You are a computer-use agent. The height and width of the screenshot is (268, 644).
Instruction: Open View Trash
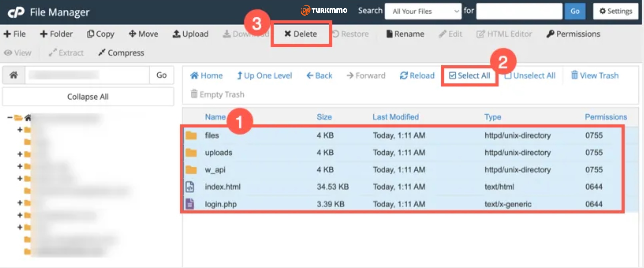(595, 76)
